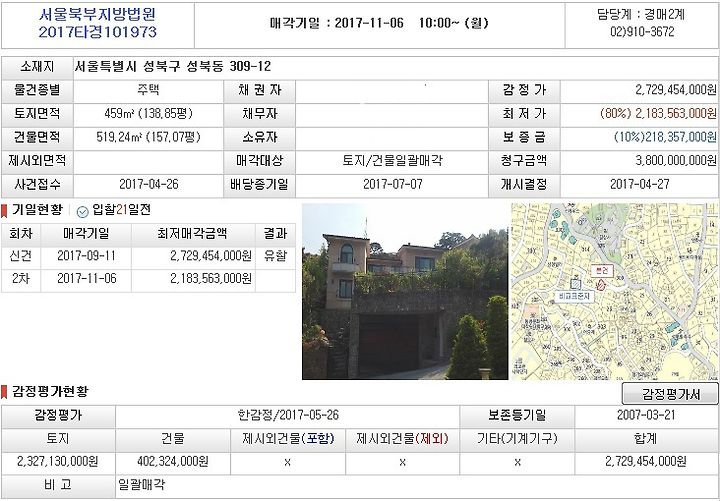This screenshot has height=501, width=720.
Task: Click the 제시외건물(제외) header
Action: [x=403, y=439]
